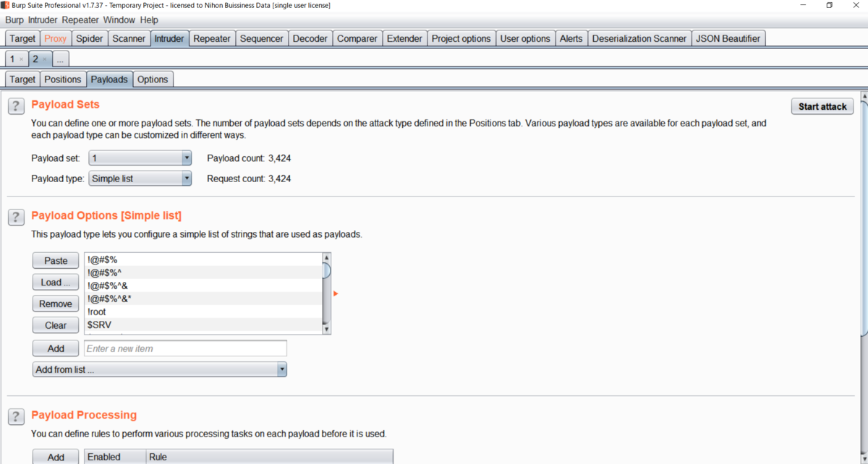Open help for Payload Sets section

pyautogui.click(x=16, y=106)
